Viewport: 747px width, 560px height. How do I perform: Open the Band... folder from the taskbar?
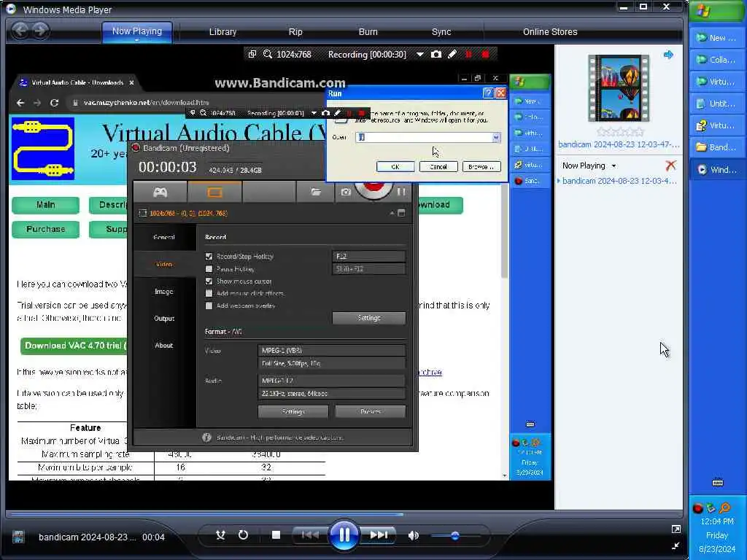click(717, 147)
